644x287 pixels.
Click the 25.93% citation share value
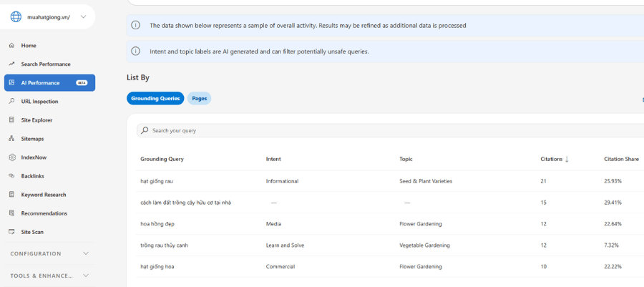(613, 181)
